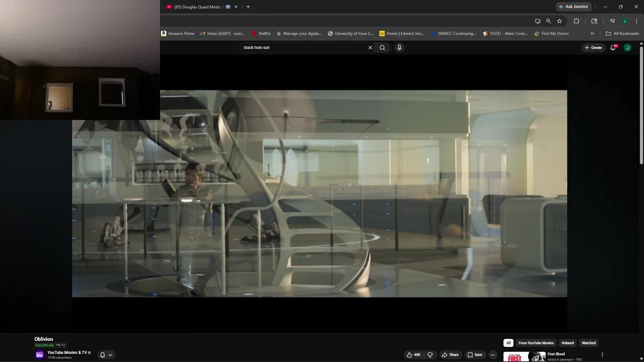Open more actions three-dot button beside Save
The width and height of the screenshot is (644, 362).
493,355
